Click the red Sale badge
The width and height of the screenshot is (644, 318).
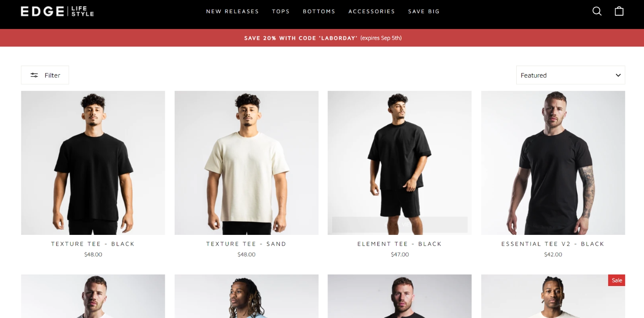(x=617, y=280)
